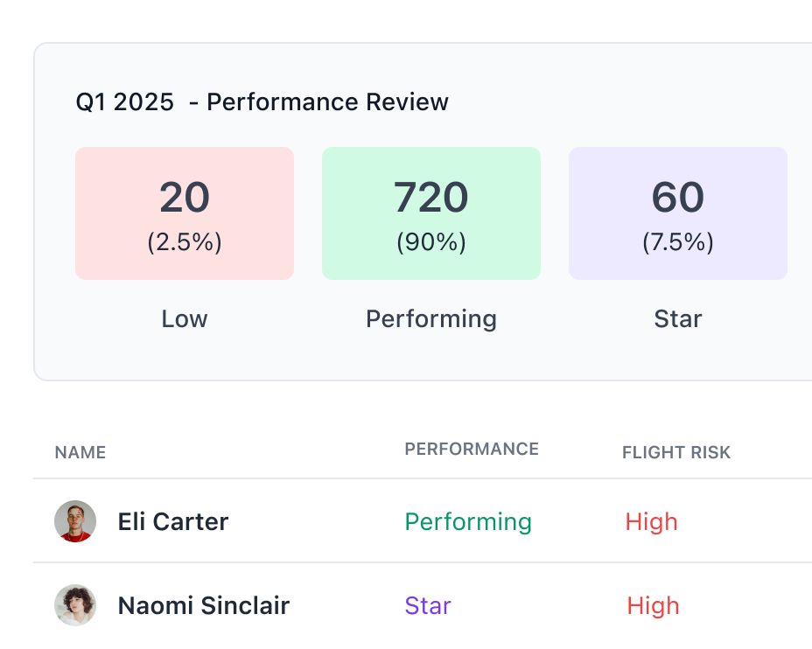
Task: Select the purple Star card showing 60
Action: point(678,213)
